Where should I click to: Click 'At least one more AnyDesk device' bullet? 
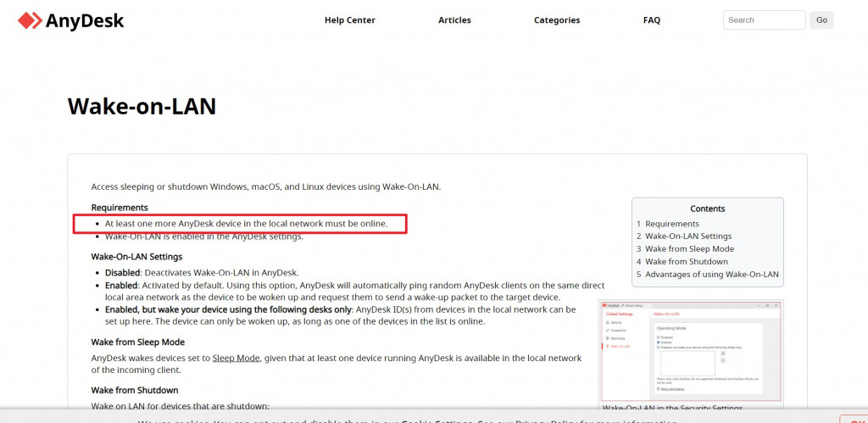[247, 225]
